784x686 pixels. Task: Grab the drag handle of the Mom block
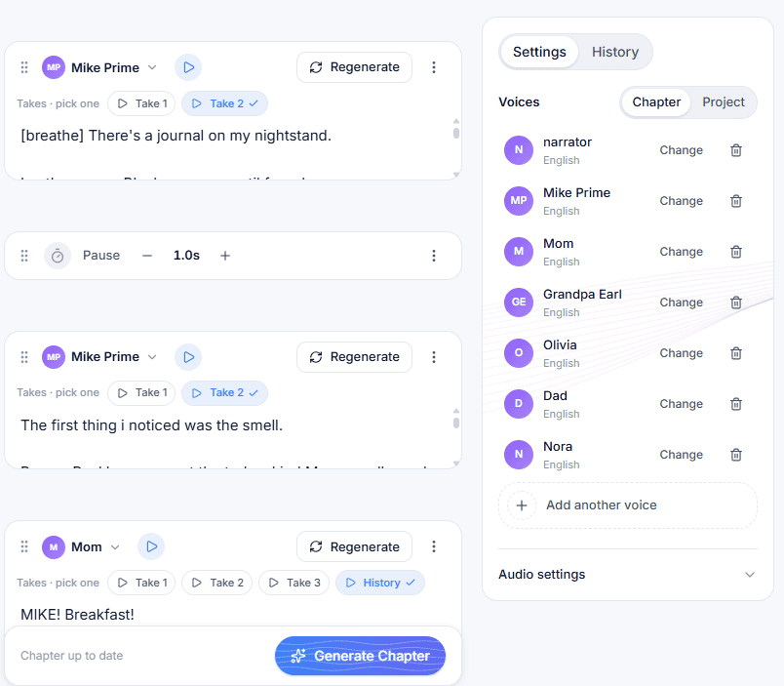click(24, 546)
